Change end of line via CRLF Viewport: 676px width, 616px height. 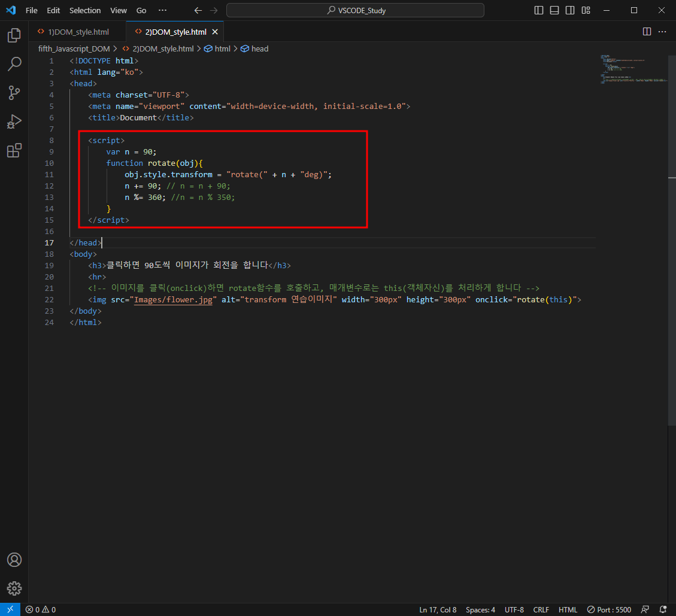(541, 609)
